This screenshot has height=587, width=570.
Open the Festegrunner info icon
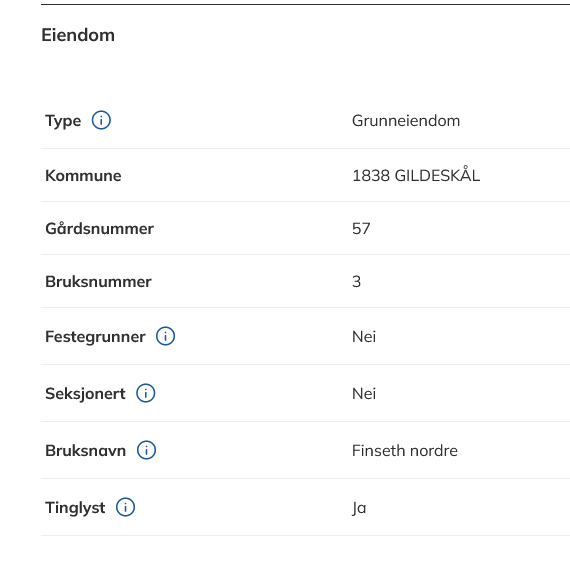(165, 336)
